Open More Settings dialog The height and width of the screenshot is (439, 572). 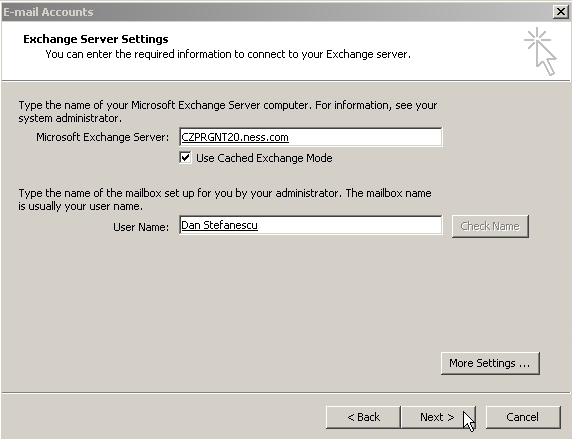pos(490,363)
